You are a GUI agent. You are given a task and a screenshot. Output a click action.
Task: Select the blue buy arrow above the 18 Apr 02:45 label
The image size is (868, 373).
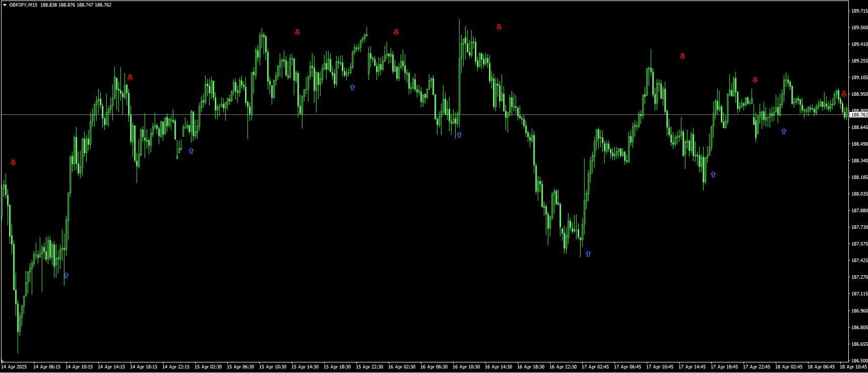coord(784,132)
